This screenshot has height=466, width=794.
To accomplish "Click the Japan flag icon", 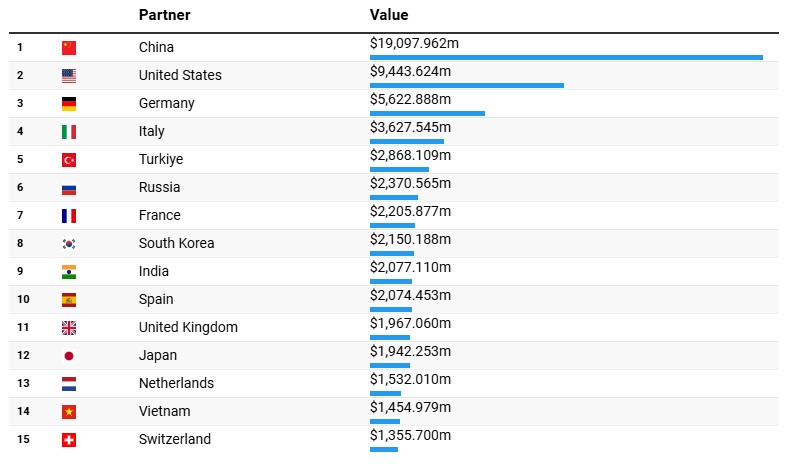I will pos(68,355).
